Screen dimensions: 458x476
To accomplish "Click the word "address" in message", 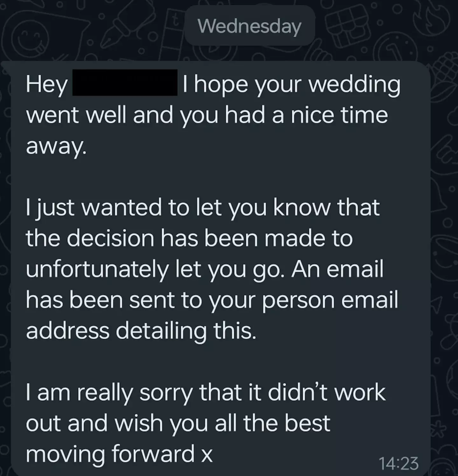I will pos(67,331).
